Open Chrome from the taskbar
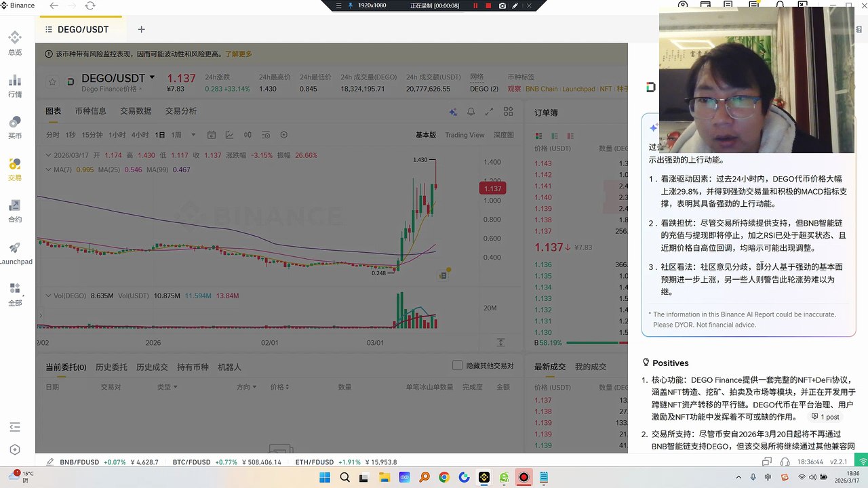This screenshot has width=868, height=488. 443,477
